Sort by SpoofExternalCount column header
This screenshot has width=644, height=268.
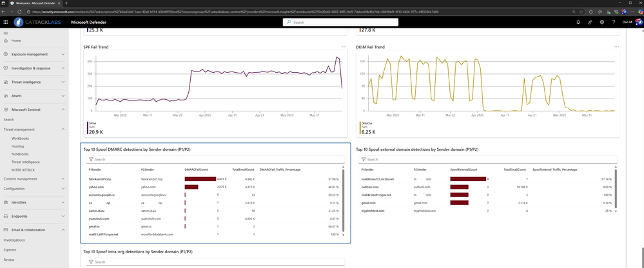(x=463, y=169)
